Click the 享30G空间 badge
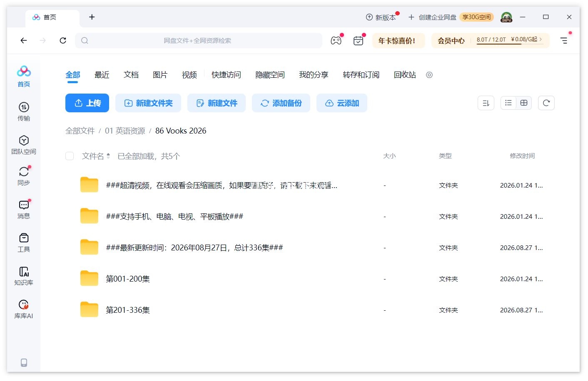The image size is (588, 381). coord(476,17)
